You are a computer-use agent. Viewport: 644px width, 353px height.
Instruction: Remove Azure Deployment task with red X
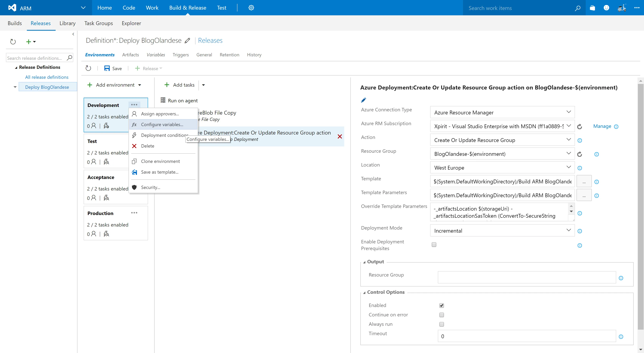[340, 136]
